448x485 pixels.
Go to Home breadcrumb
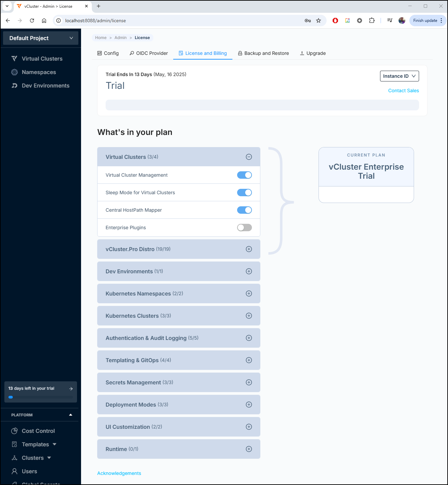(101, 38)
